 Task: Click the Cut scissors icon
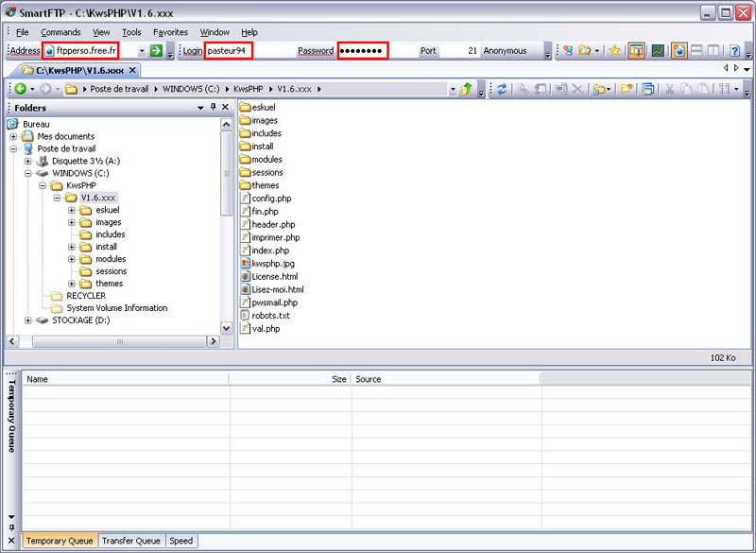[x=669, y=89]
